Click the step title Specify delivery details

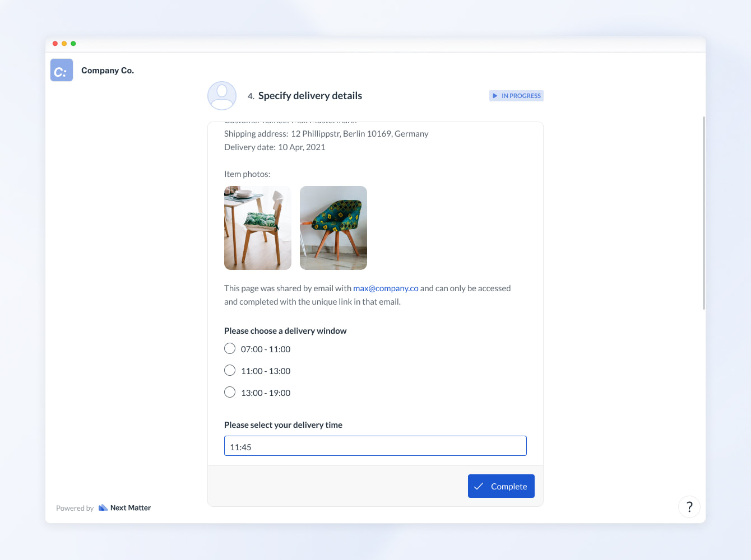pos(309,95)
